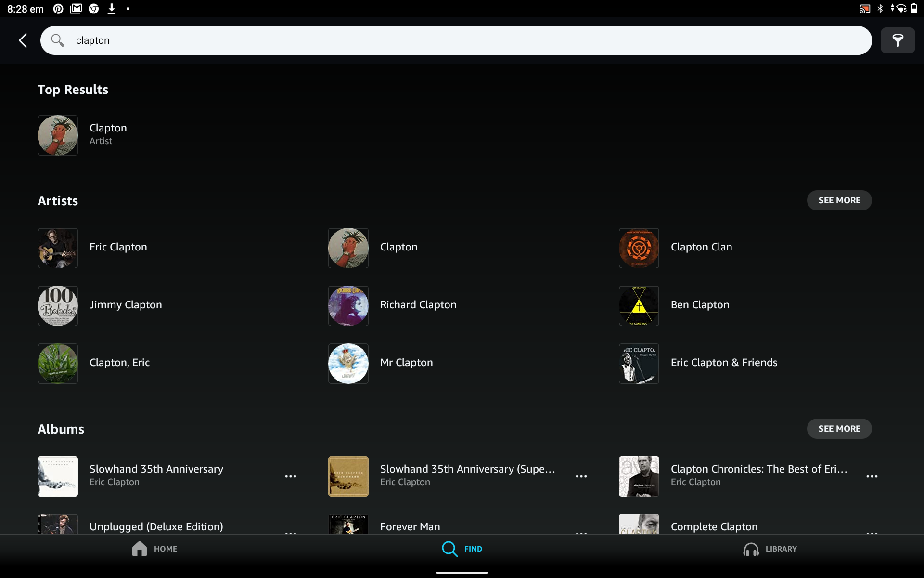Screen dimensions: 924x578
Task: Open more options for Slowhand 35th Anniversary
Action: pos(291,476)
